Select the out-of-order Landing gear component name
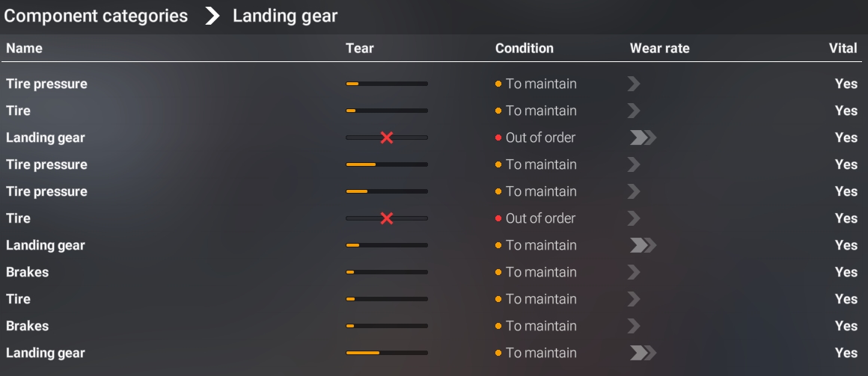The height and width of the screenshot is (376, 868). 46,138
